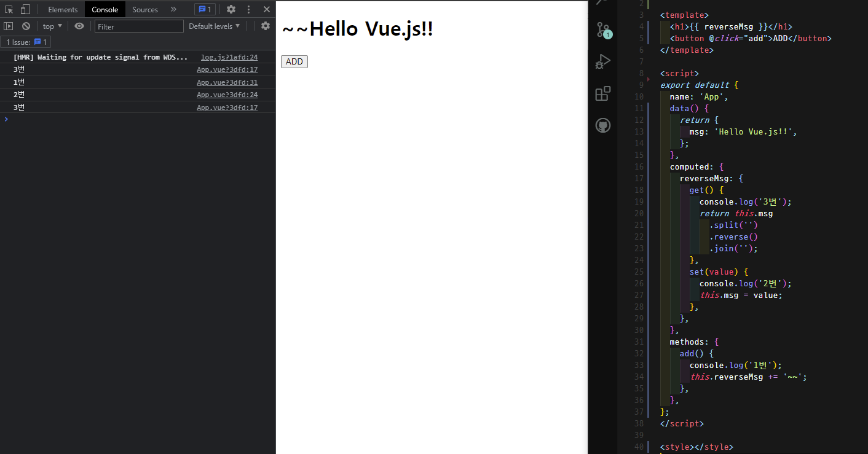Focus the console Filter field
Viewport: 868px width, 454px height.
(x=139, y=26)
